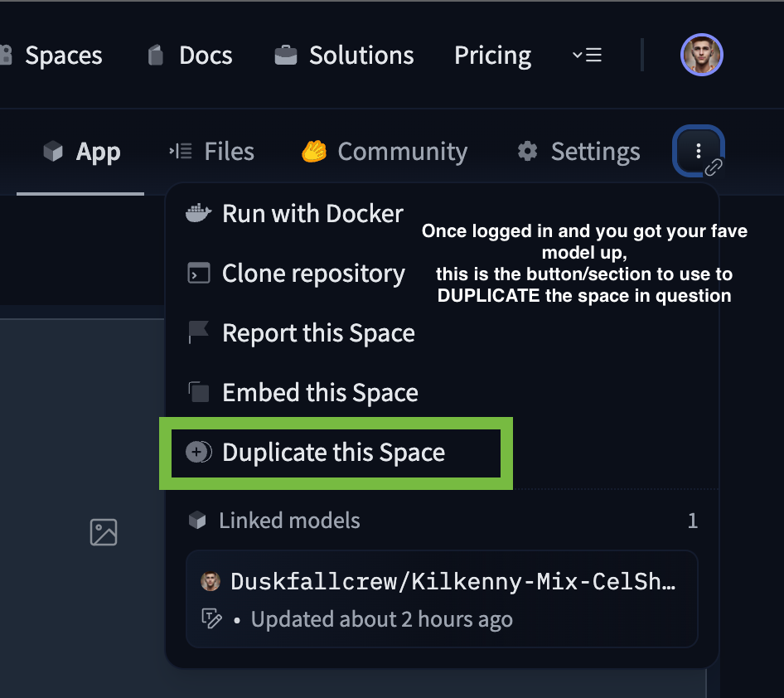Click the image placeholder icon
784x698 pixels.
(x=104, y=532)
